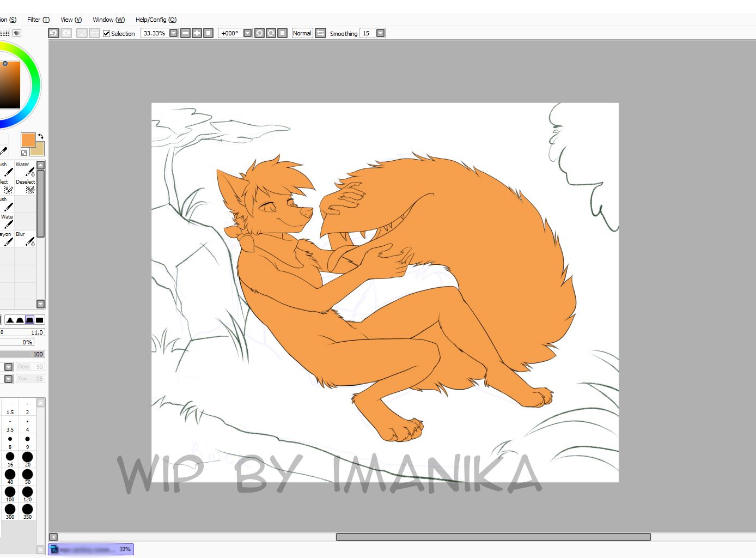Choose the soft bell brush edge shape
Viewport: 756px width, 558px height.
point(20,320)
